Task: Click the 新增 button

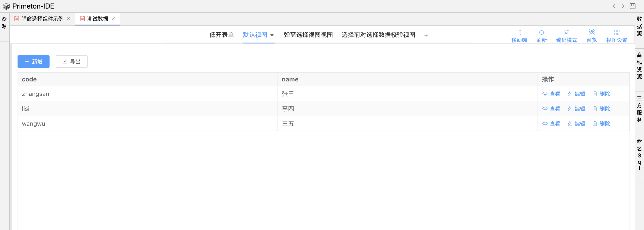Action: pyautogui.click(x=34, y=62)
